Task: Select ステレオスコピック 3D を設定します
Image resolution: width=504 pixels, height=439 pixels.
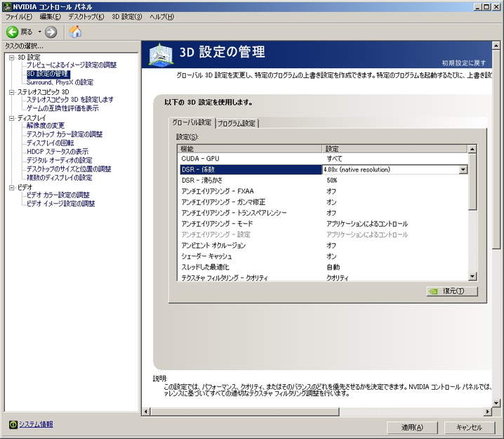Action: (x=69, y=100)
